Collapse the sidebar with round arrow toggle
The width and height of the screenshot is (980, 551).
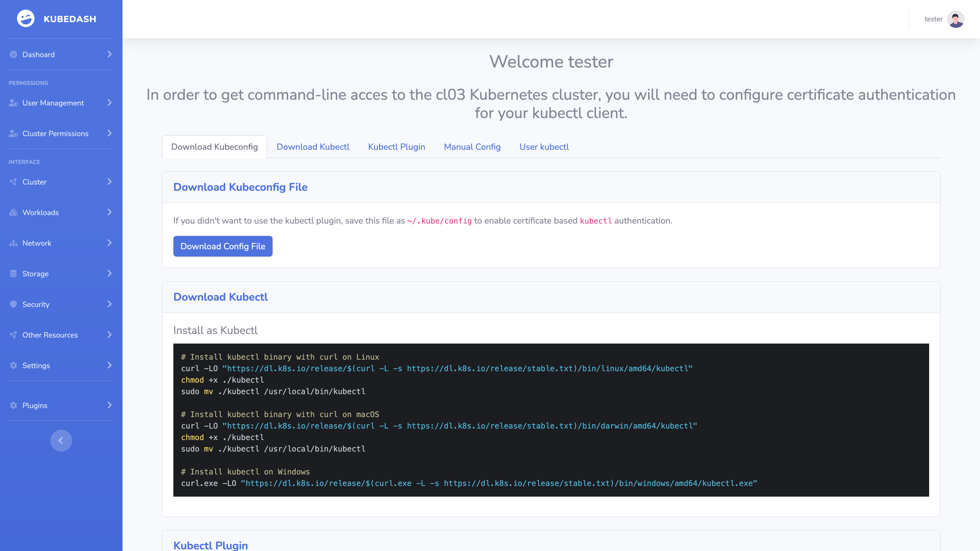coord(61,440)
